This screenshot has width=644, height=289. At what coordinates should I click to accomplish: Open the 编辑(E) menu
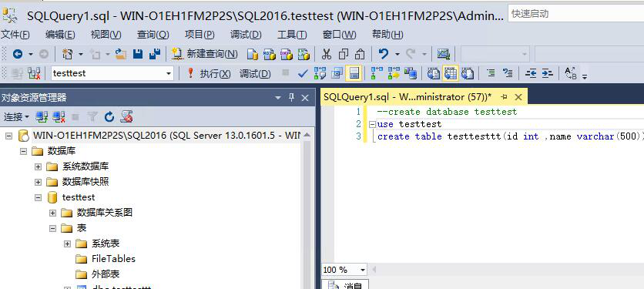[60, 35]
